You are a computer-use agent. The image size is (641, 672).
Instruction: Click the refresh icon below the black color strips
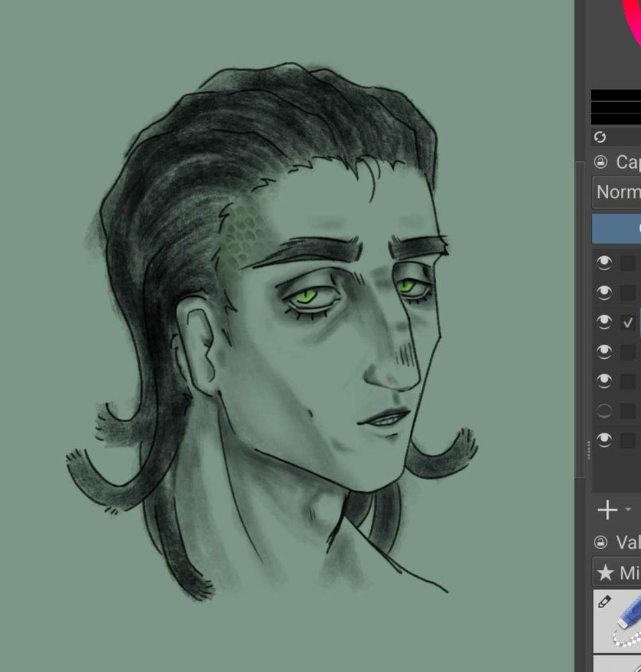600,137
